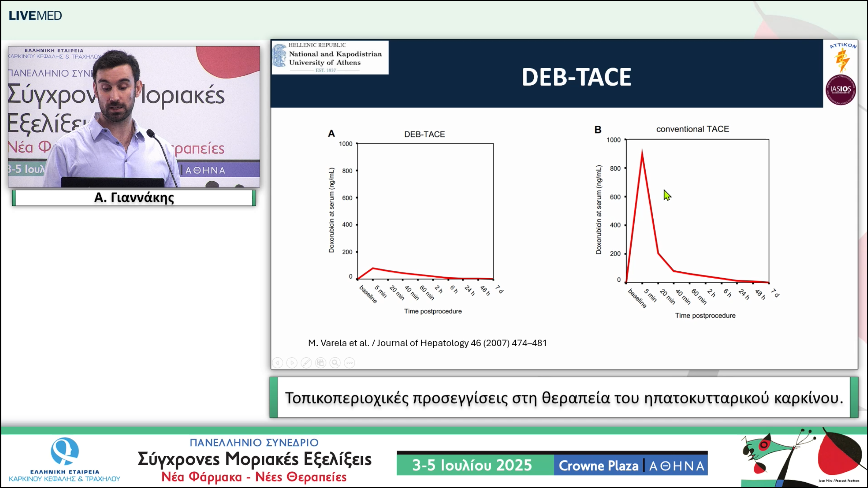Click the 3-5 Ιουλίου 2025 date banner
This screenshot has height=488, width=868.
pos(472,465)
